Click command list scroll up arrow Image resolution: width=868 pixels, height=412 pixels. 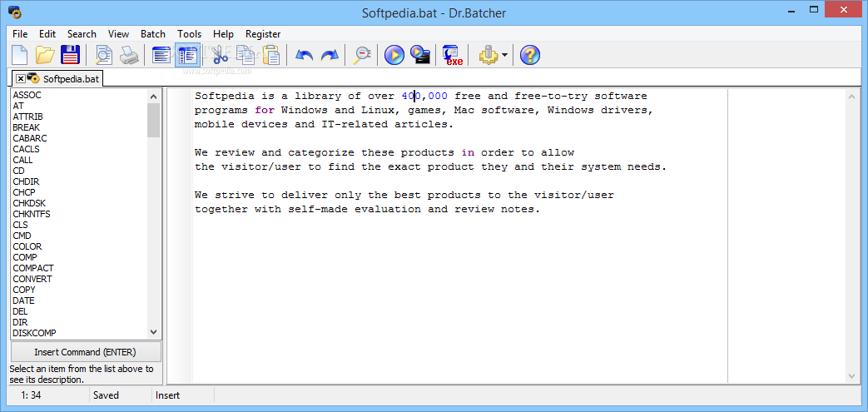(x=154, y=97)
